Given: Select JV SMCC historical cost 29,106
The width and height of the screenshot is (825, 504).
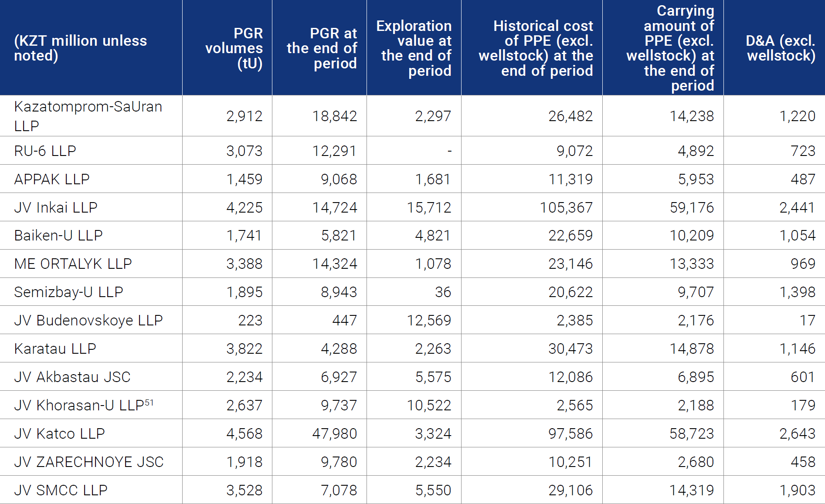Looking at the screenshot, I should click(x=570, y=490).
